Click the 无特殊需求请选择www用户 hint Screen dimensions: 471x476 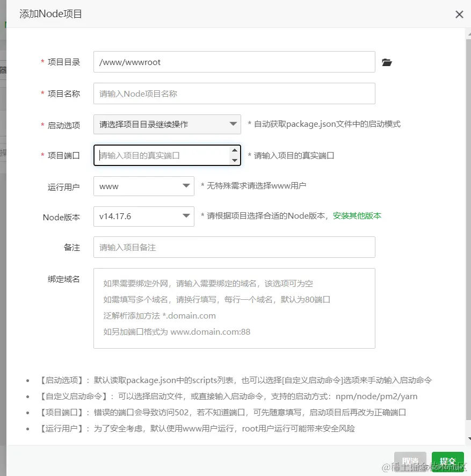click(253, 185)
